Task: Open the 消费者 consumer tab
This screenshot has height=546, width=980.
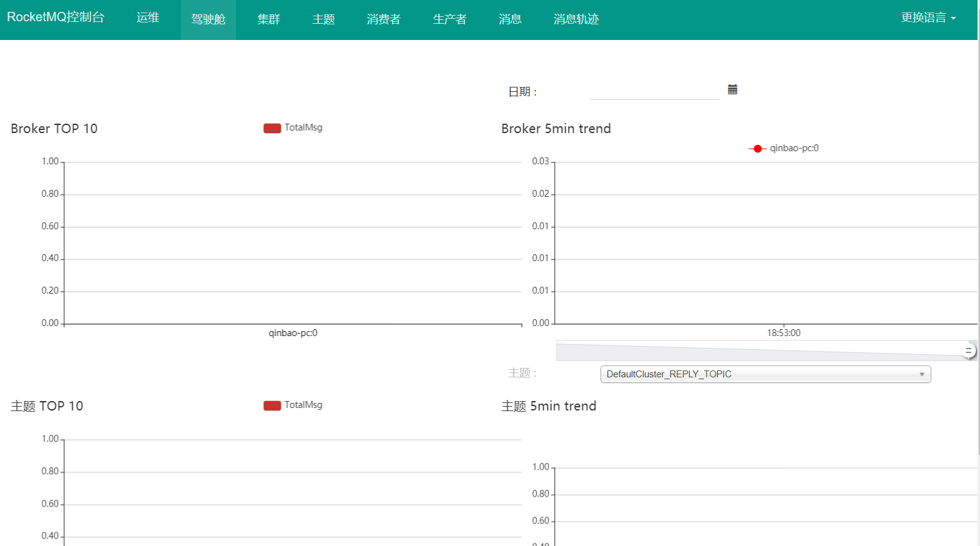Action: [384, 19]
